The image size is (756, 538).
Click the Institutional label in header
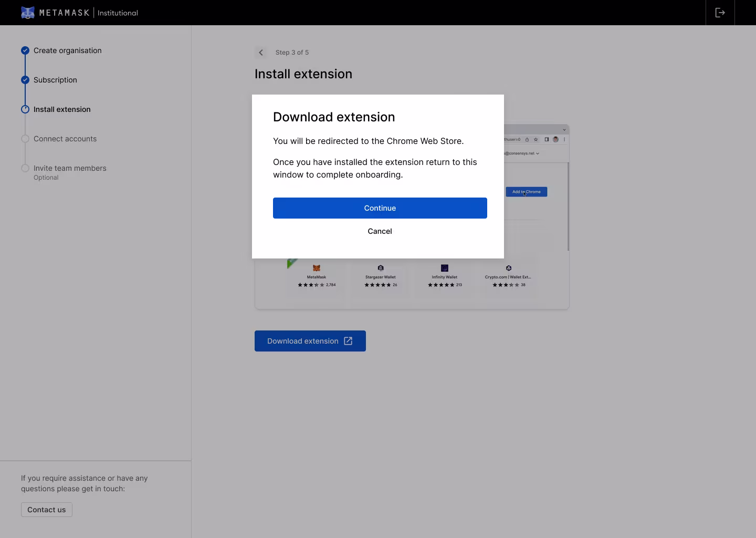118,13
